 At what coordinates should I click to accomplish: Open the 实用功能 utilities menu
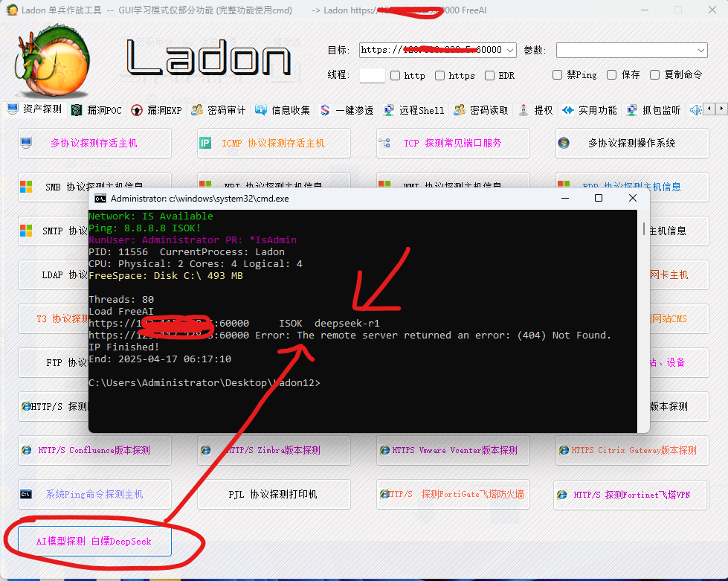pyautogui.click(x=594, y=109)
